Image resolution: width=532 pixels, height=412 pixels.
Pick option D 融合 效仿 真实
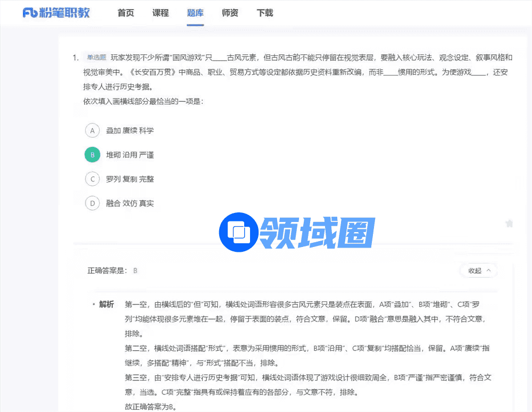[x=93, y=203]
